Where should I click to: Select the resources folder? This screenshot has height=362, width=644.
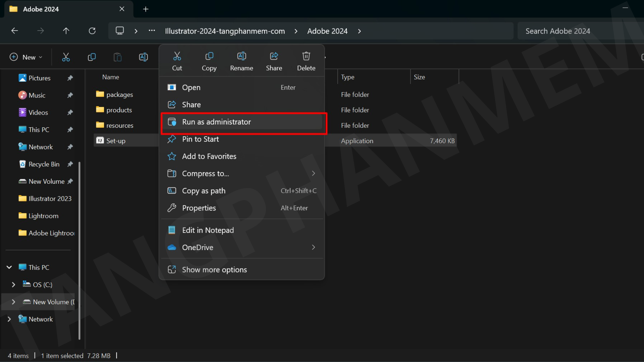pyautogui.click(x=120, y=125)
